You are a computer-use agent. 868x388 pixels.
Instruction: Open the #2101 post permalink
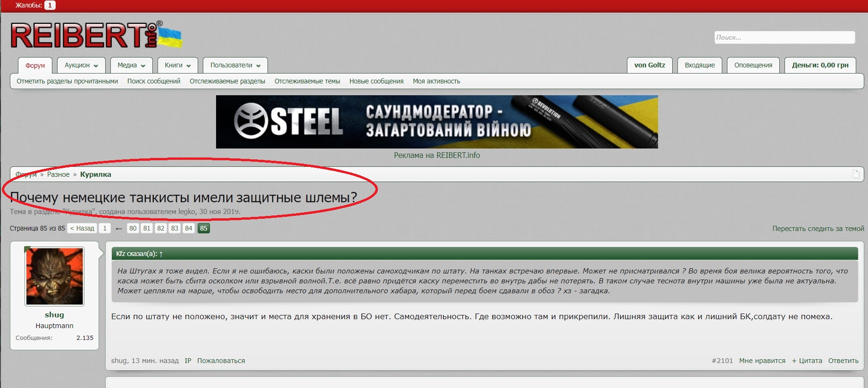tap(722, 361)
